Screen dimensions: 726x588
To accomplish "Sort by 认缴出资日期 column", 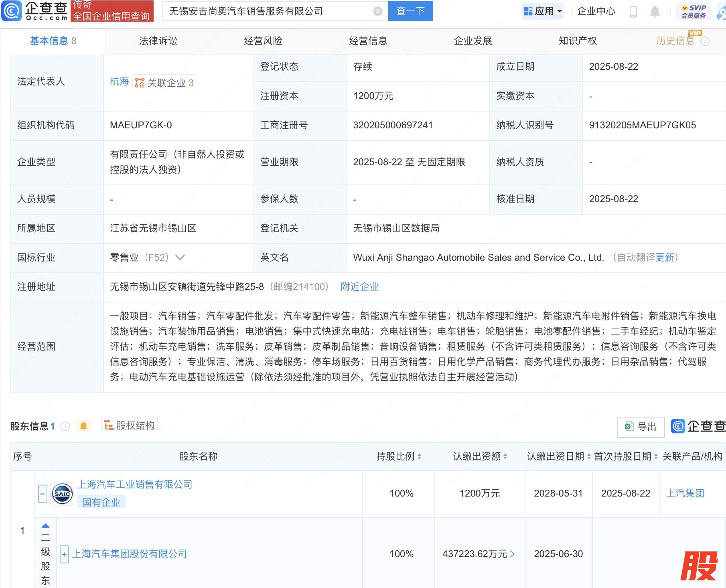I will point(588,456).
